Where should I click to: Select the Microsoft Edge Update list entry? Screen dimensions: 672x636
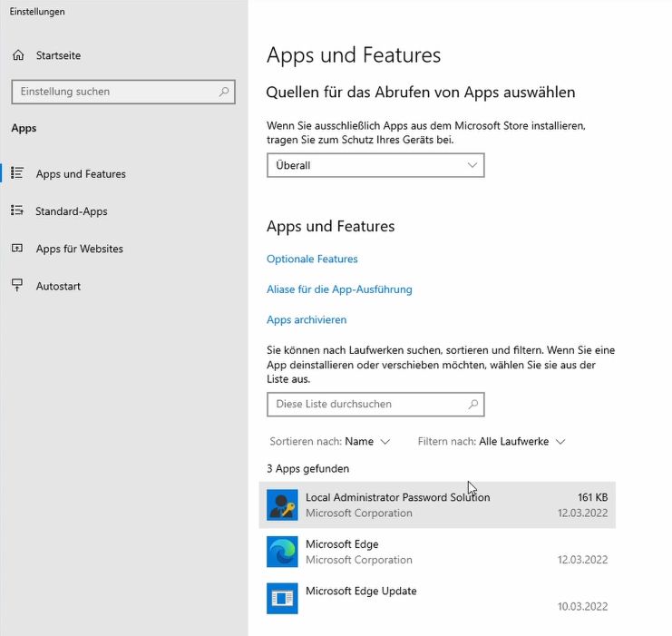coord(437,598)
